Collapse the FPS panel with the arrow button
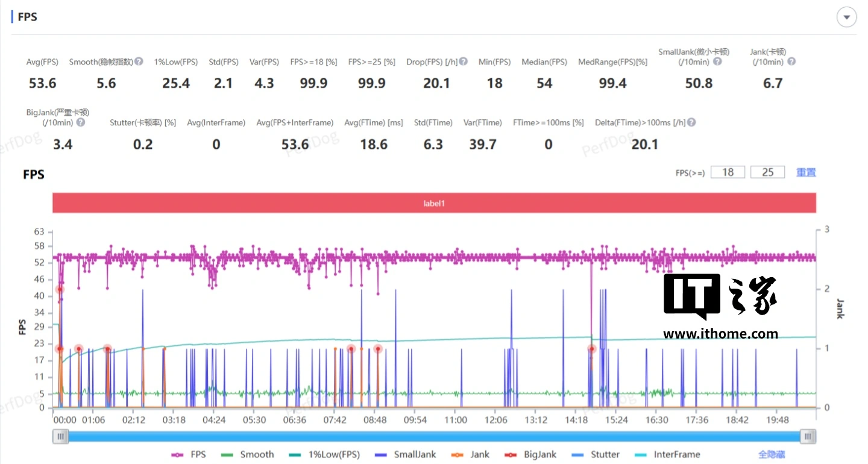 tap(846, 17)
